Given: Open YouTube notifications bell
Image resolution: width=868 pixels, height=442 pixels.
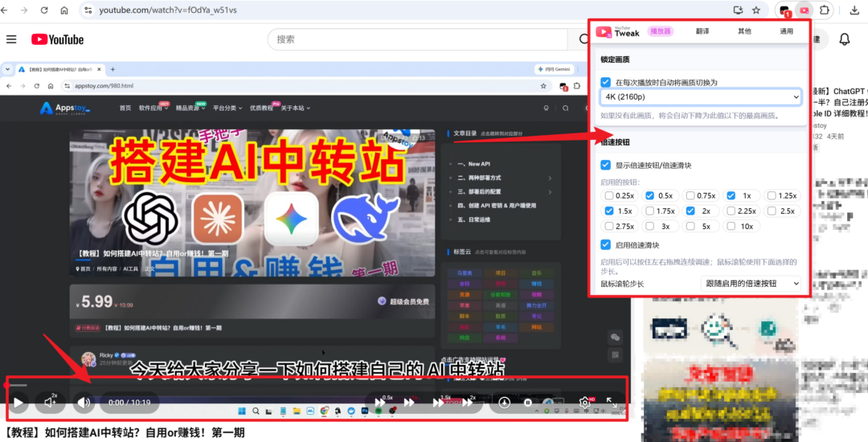Looking at the screenshot, I should click(844, 39).
